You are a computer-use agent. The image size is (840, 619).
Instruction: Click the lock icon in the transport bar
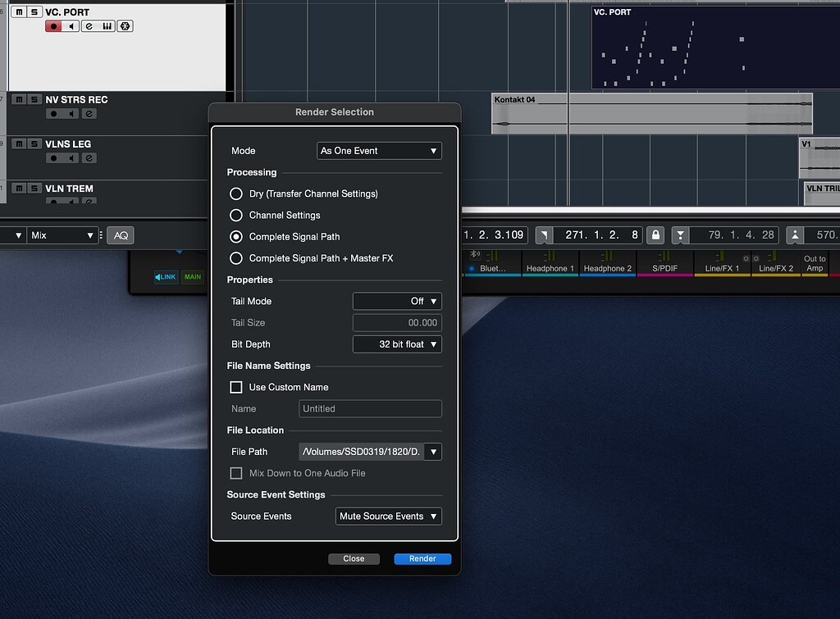pyautogui.click(x=655, y=235)
